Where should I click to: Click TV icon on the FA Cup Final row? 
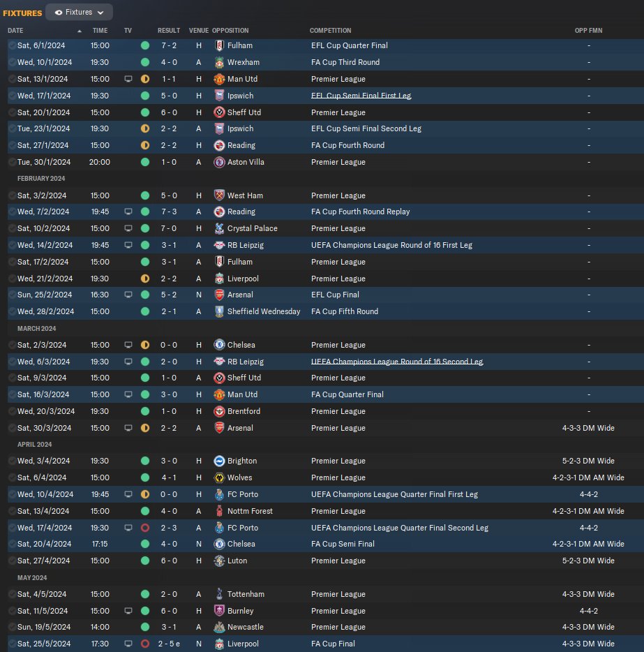tap(128, 644)
